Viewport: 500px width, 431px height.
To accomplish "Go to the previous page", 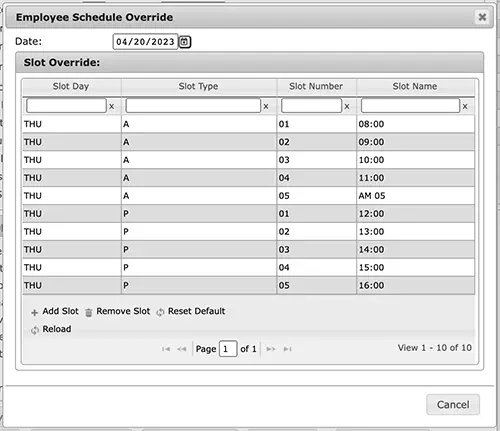I will click(x=182, y=349).
